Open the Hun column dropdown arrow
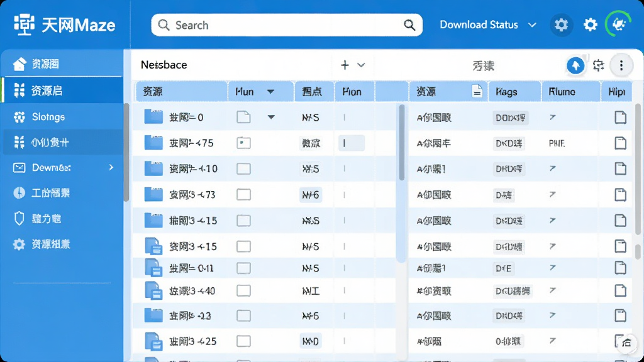Image resolution: width=644 pixels, height=362 pixels. (x=270, y=92)
